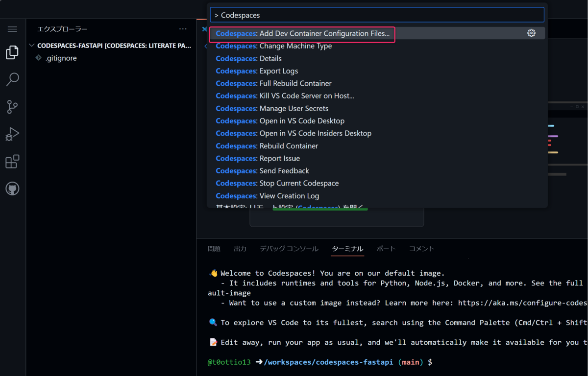
Task: Open the hamburger menu
Action: pos(12,28)
